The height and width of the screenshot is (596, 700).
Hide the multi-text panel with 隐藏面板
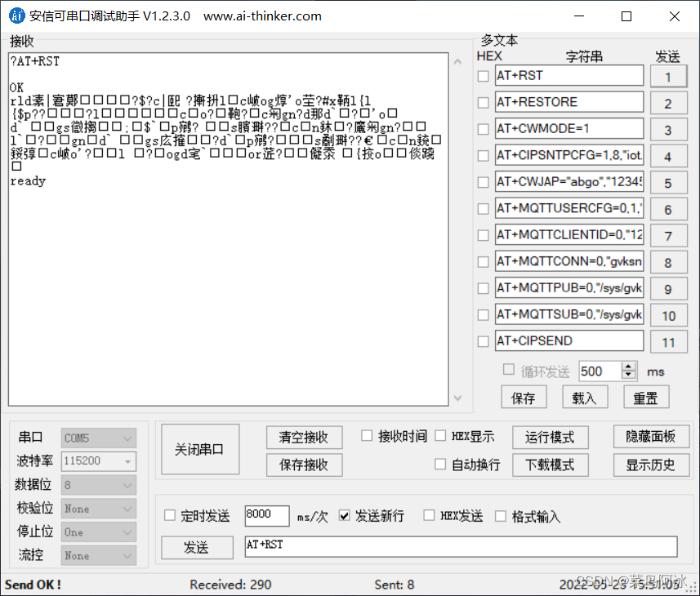[x=651, y=437]
